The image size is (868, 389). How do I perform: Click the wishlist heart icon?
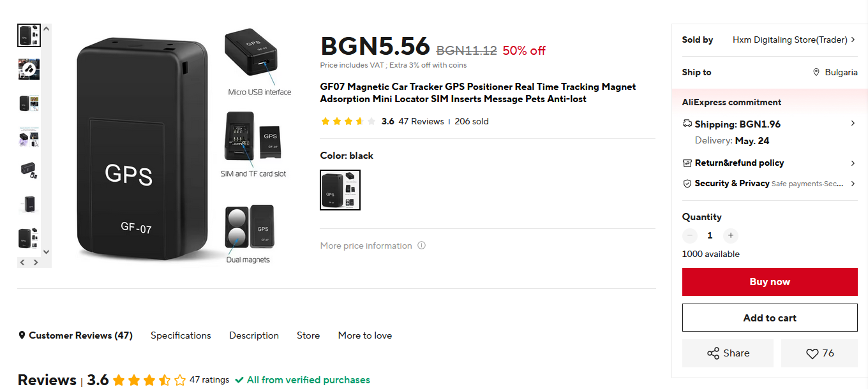click(812, 353)
